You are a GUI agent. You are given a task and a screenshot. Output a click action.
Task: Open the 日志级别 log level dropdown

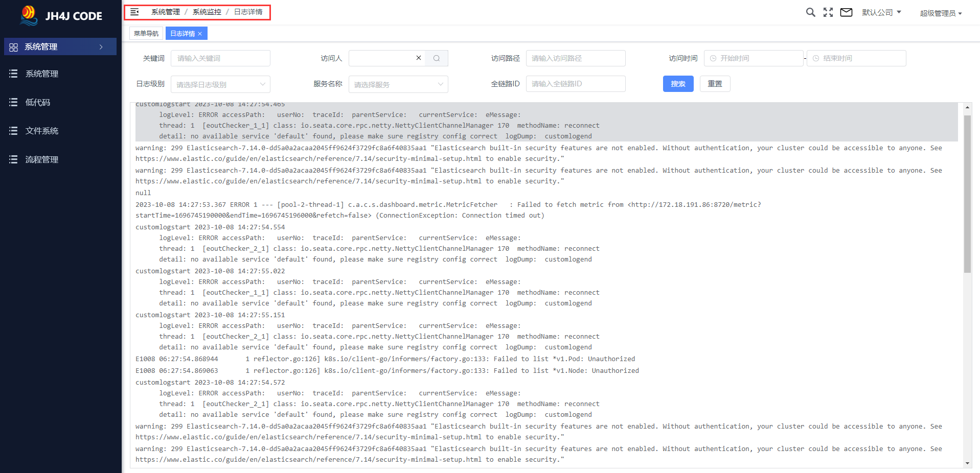tap(220, 84)
